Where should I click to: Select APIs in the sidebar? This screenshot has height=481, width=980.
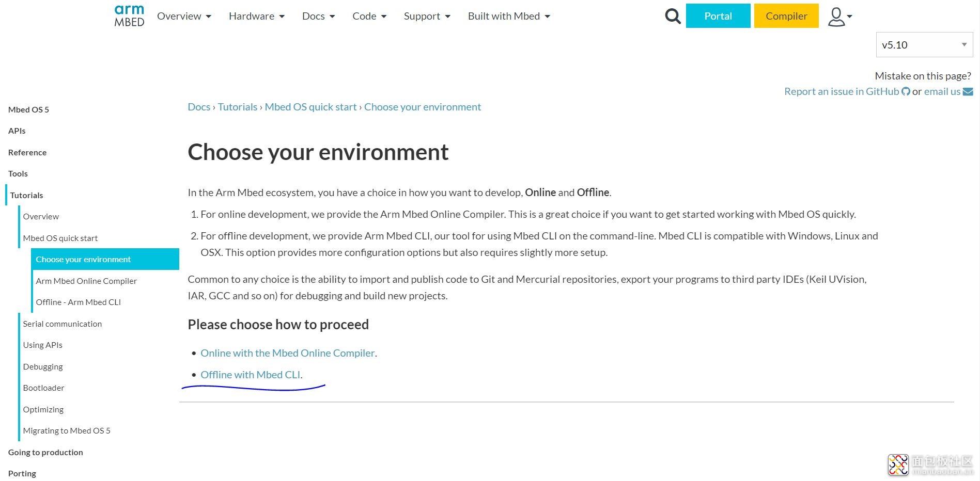point(17,131)
